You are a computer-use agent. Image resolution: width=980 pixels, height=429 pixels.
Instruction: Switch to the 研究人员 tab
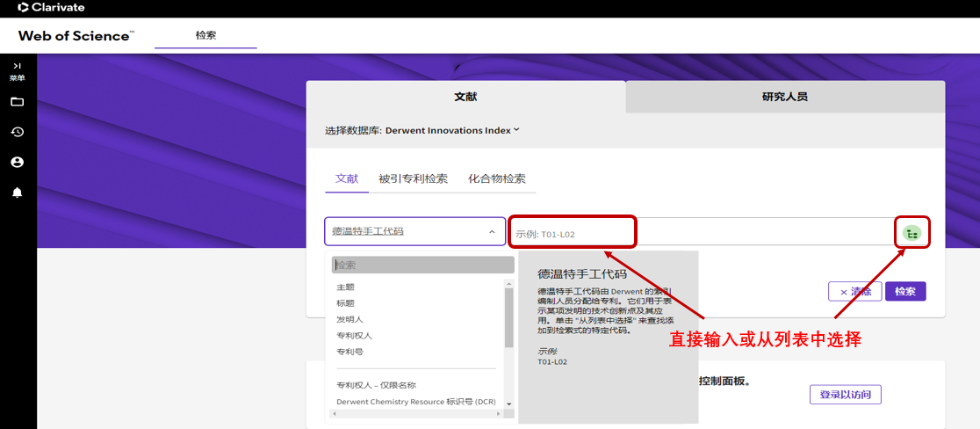[784, 97]
